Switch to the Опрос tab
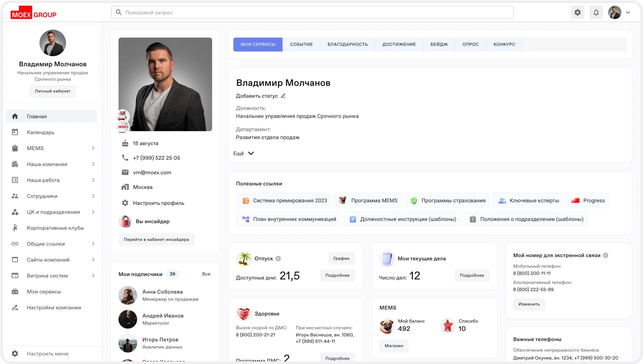Viewport: 643px width, 364px height. 470,44
